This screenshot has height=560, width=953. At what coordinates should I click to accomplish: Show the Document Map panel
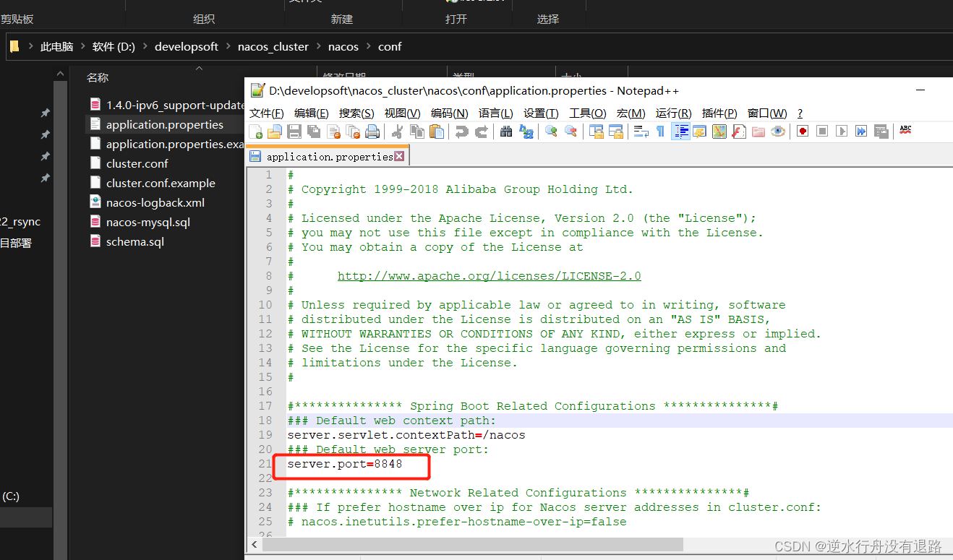pos(719,132)
